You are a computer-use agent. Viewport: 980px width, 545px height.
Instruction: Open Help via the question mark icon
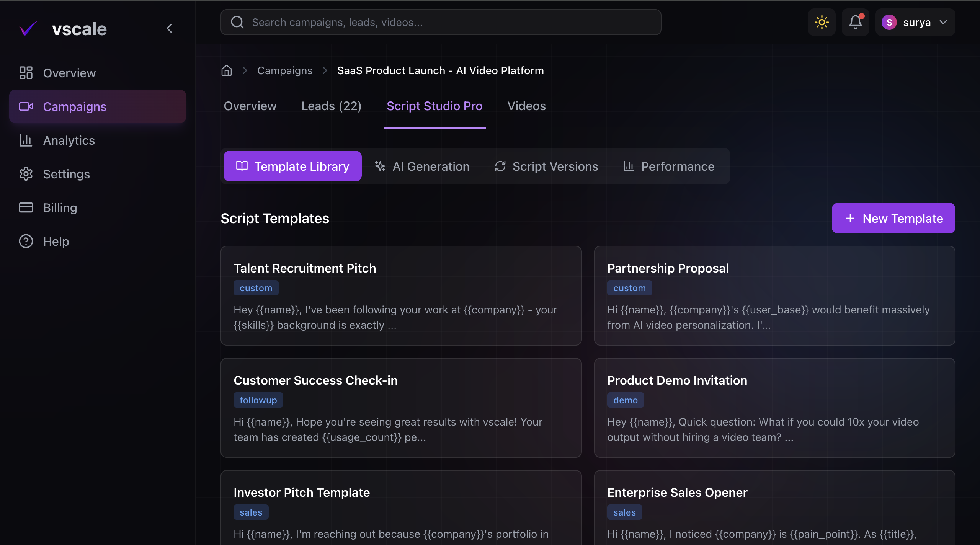25,241
